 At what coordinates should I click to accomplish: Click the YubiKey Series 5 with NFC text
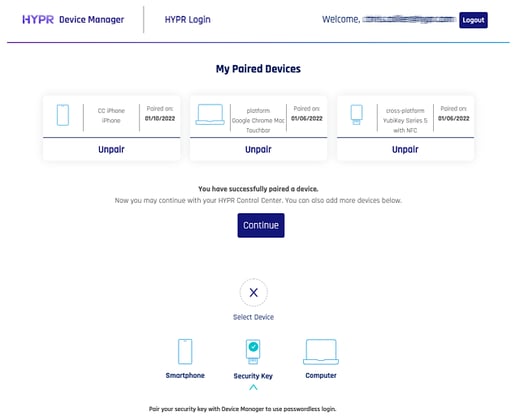[x=405, y=125]
